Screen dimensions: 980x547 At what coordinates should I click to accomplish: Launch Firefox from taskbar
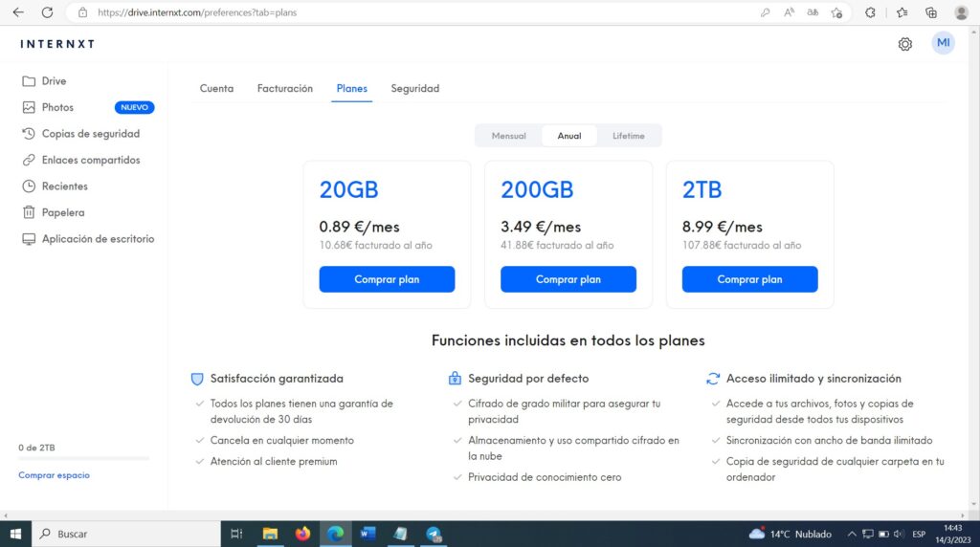302,534
